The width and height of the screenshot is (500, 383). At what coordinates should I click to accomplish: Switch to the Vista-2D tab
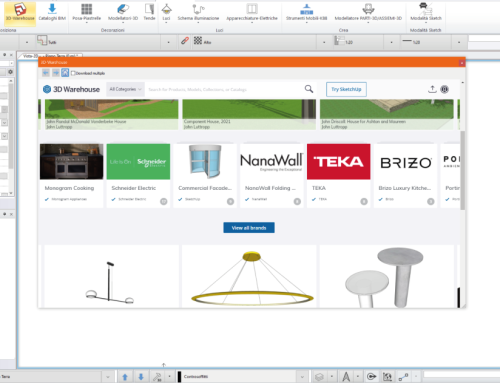tap(31, 56)
